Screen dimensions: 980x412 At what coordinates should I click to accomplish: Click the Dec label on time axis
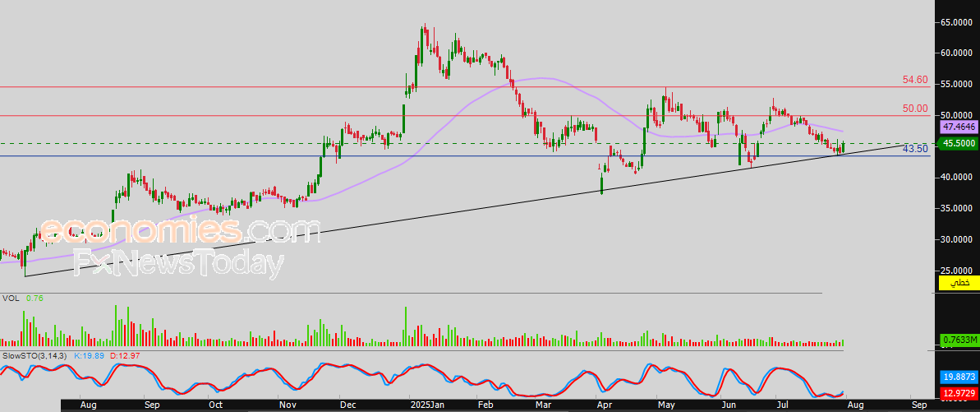pos(347,405)
